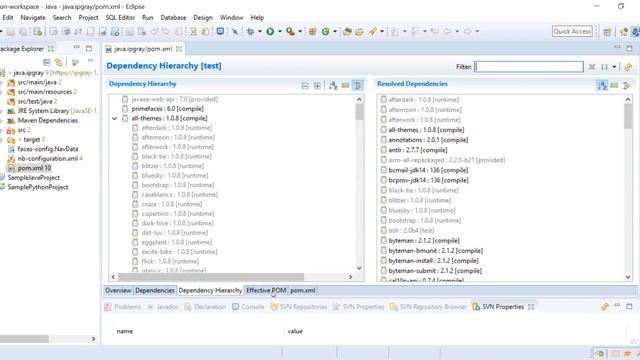This screenshot has width=640, height=360.
Task: Click the Quick Access search box
Action: tap(572, 31)
